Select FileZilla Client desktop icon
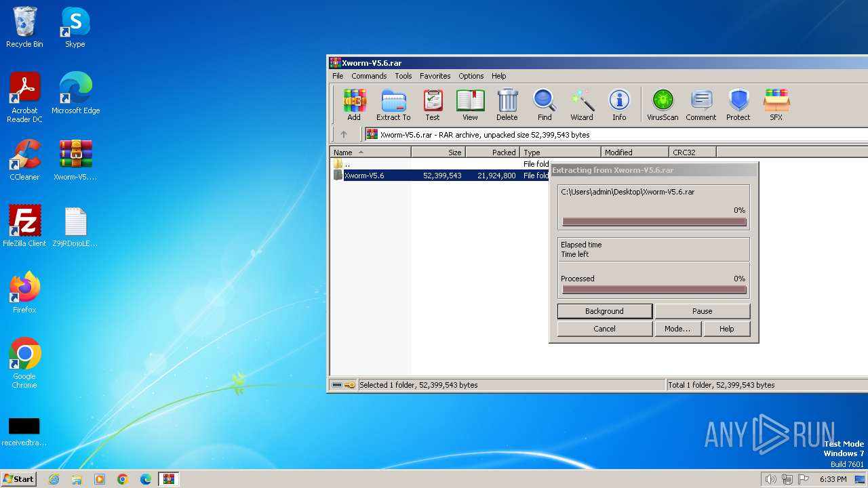 (x=24, y=226)
